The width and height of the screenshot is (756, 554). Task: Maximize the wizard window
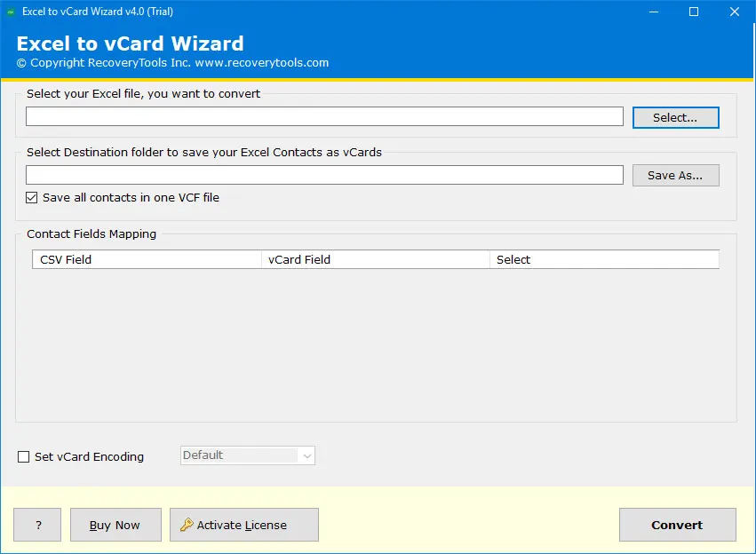coord(694,12)
